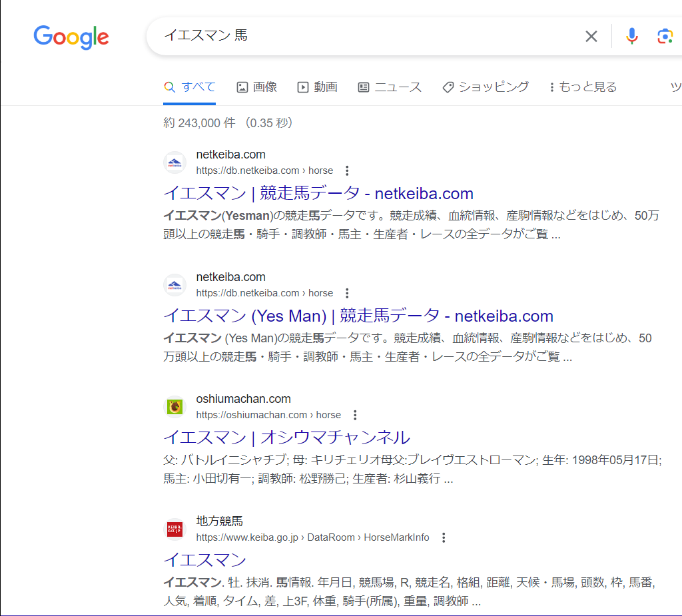
Task: Switch to the 画像 tab
Action: click(x=256, y=87)
